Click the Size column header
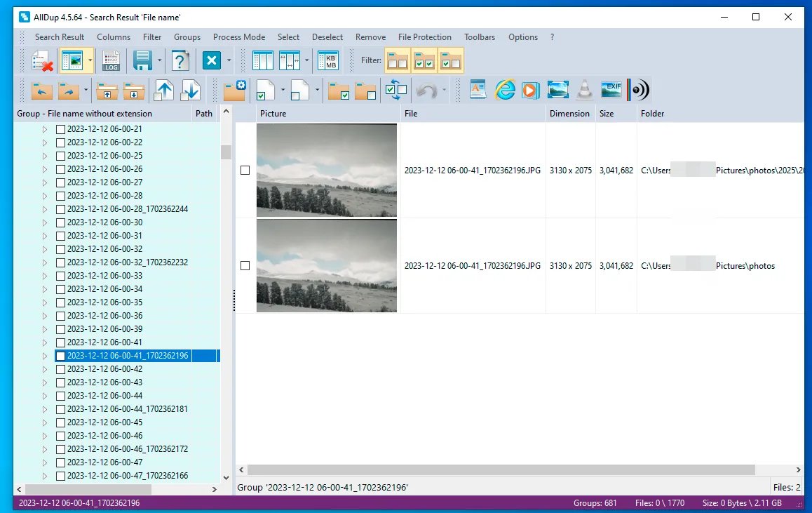 606,114
